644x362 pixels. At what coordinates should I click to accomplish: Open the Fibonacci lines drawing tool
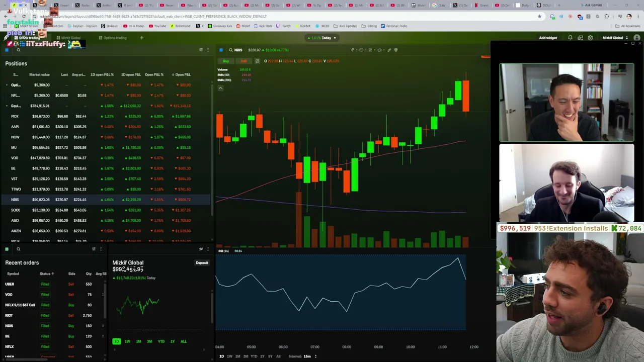[x=371, y=50]
